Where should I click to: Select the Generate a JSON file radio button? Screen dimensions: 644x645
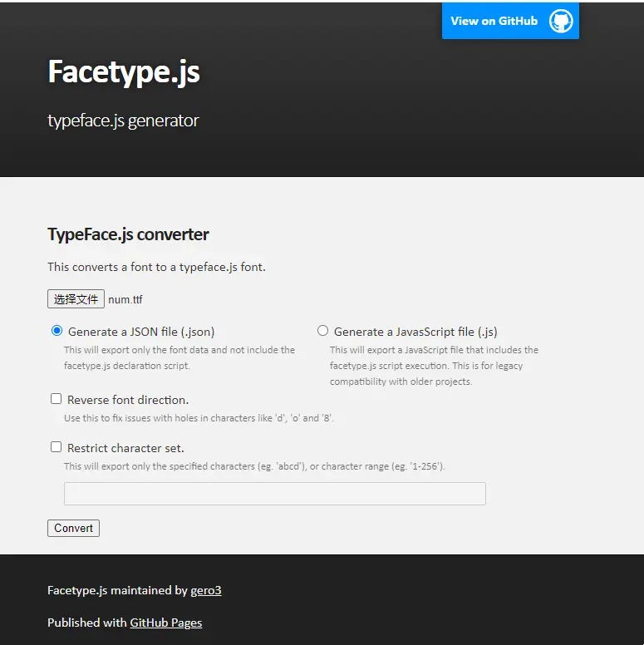tap(57, 331)
